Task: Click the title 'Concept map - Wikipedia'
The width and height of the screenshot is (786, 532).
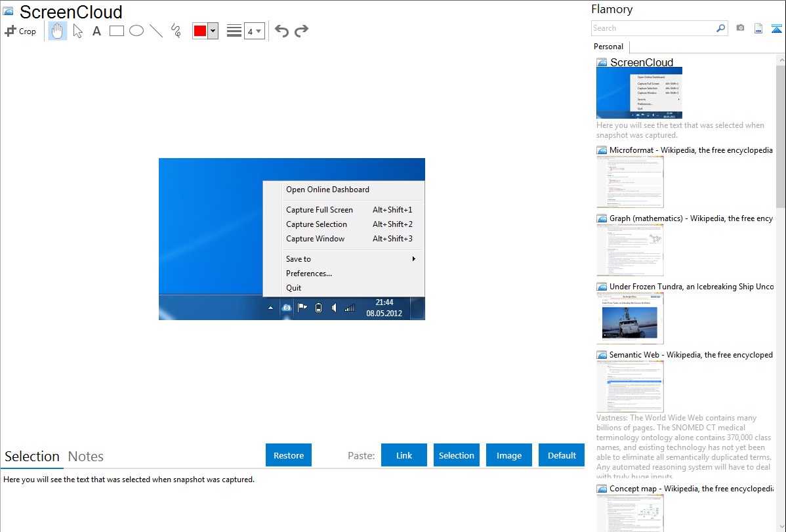Action: pos(691,489)
